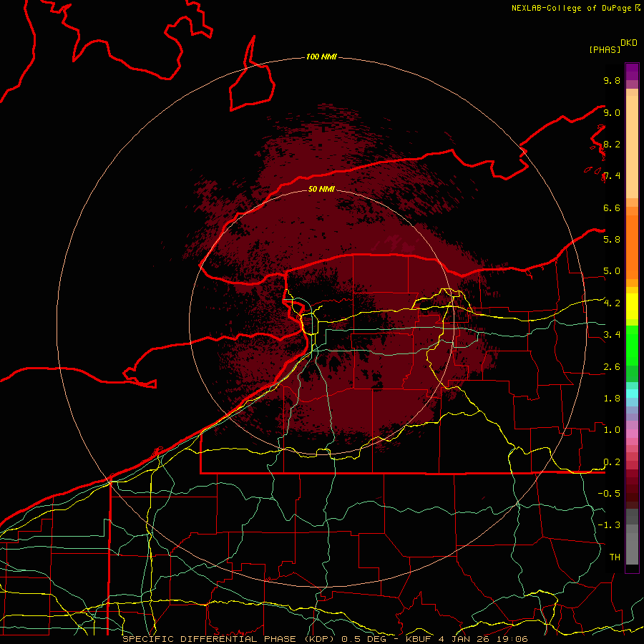Click the 1.8 value on the color scale
The height and width of the screenshot is (644, 644).
click(612, 399)
